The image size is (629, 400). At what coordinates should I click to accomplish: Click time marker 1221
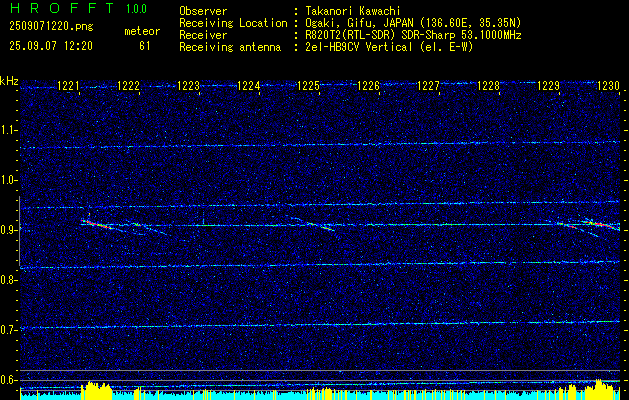point(68,86)
